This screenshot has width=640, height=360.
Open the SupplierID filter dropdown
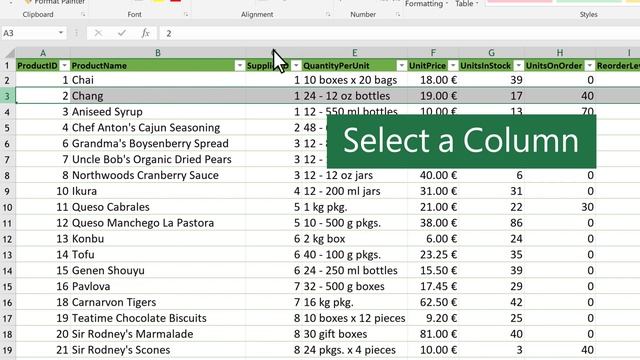click(296, 66)
